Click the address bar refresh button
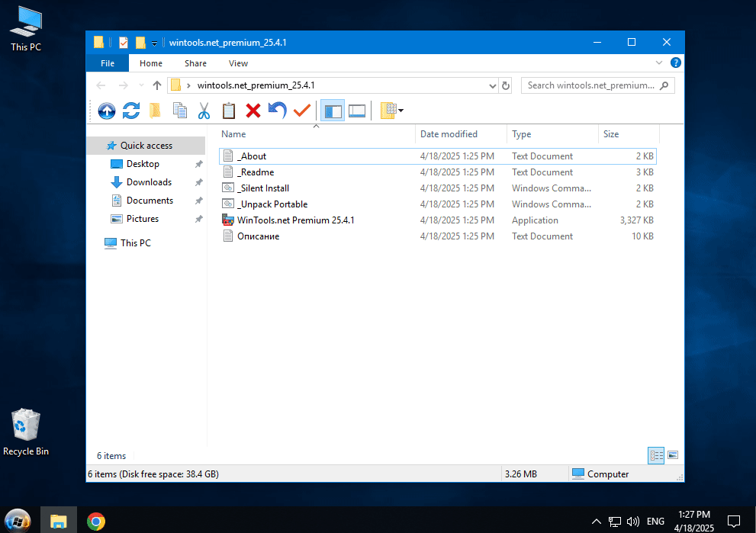 [505, 85]
